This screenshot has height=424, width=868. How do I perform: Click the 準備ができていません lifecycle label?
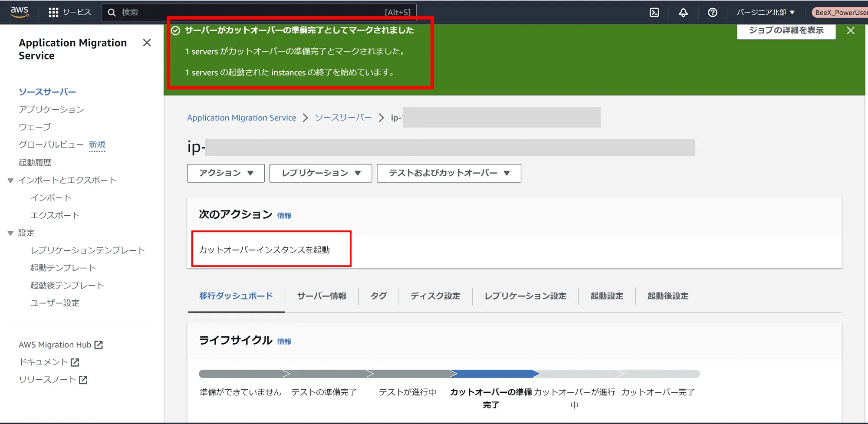(x=240, y=392)
